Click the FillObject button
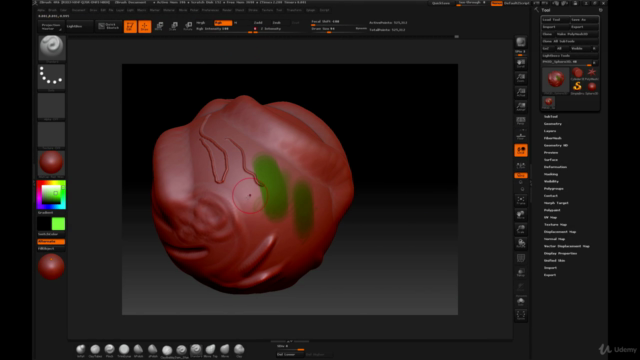The image size is (640, 360). click(51, 249)
